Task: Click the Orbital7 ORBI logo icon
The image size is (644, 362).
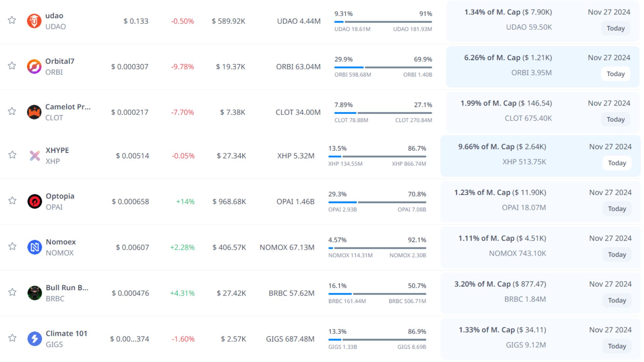Action: click(34, 66)
